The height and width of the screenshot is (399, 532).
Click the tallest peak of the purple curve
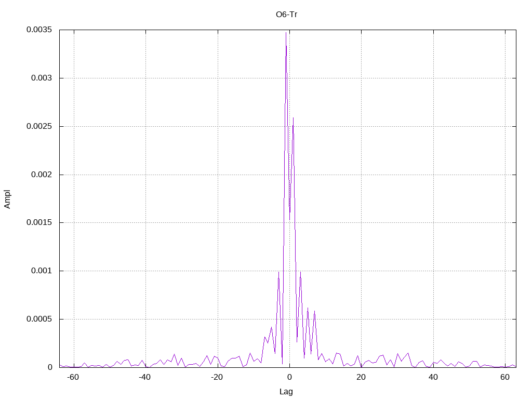coord(286,33)
